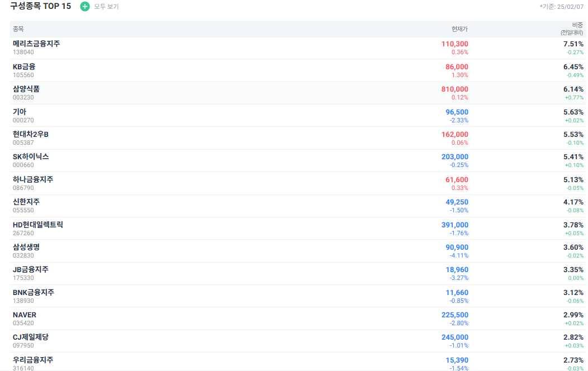The width and height of the screenshot is (588, 371).
Task: Open the 기아 stock name
Action: (20, 112)
